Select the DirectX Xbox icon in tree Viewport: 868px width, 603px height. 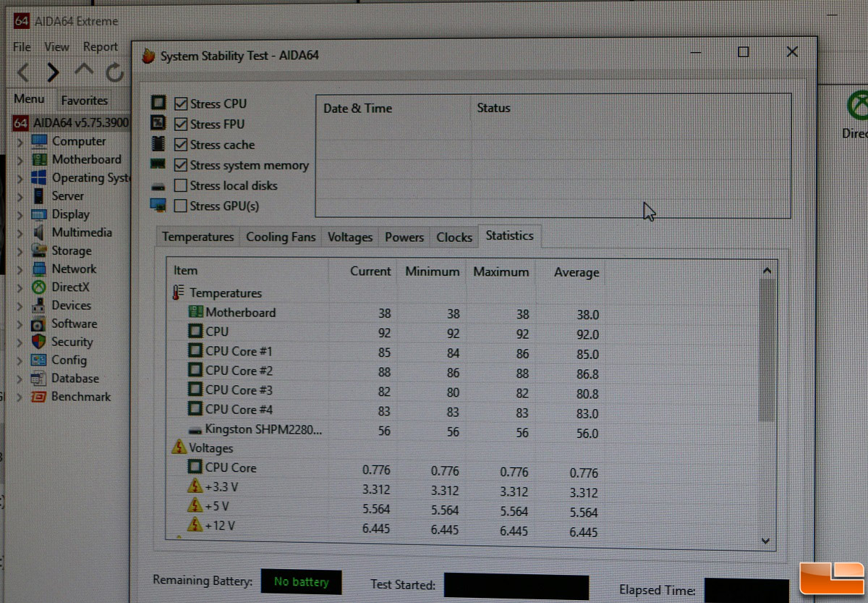pos(39,287)
